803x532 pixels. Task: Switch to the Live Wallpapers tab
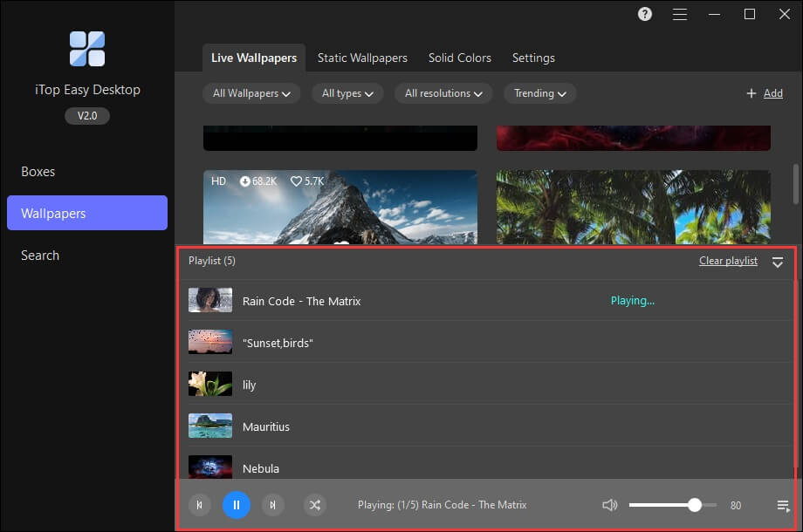(254, 58)
